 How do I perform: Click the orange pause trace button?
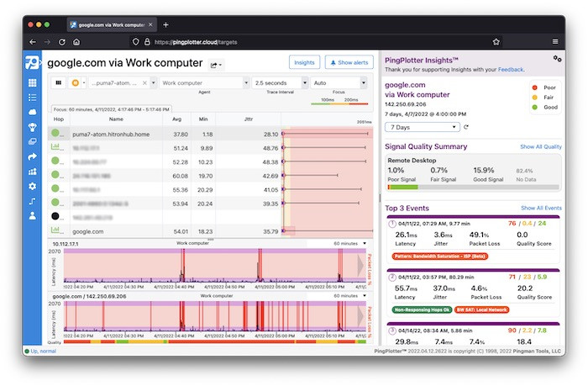tap(76, 83)
